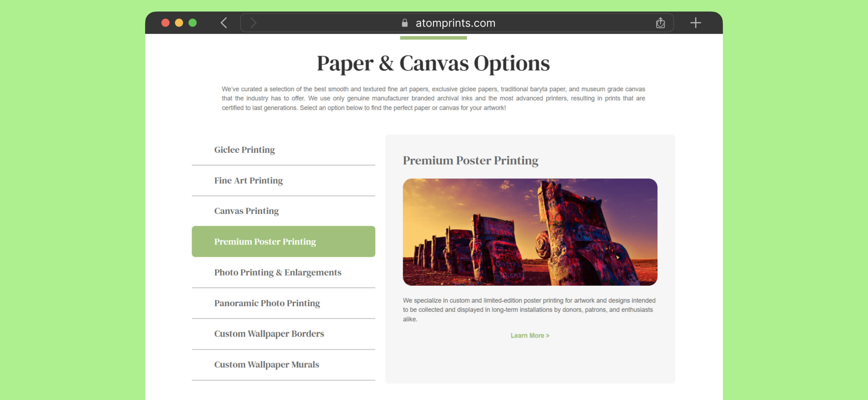Select Custom Wallpaper Murals option
The image size is (868, 400).
[283, 365]
